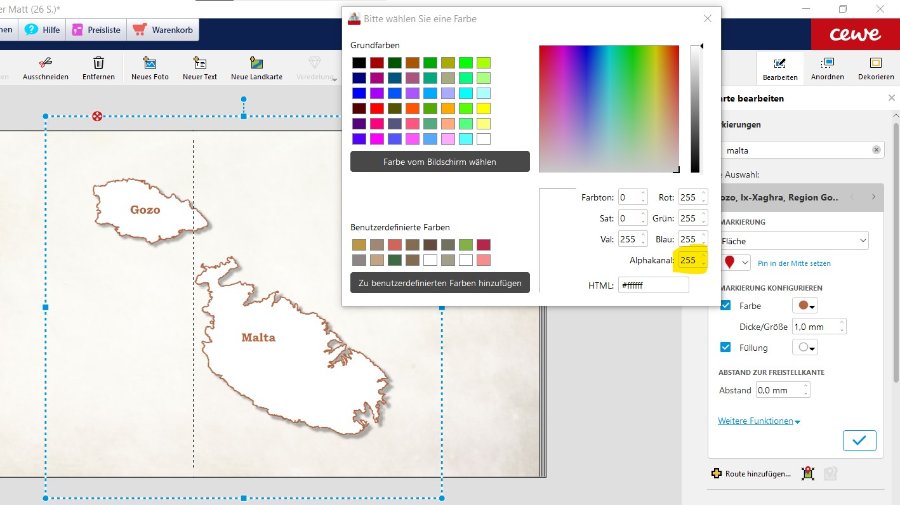Click the Sat value field

(x=633, y=218)
